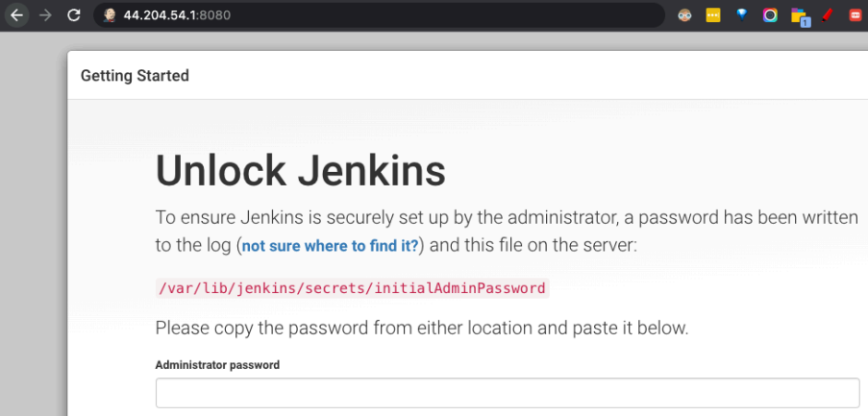The image size is (868, 416).
Task: Click the 'Please copy the password' instruction text
Action: pyautogui.click(x=422, y=328)
